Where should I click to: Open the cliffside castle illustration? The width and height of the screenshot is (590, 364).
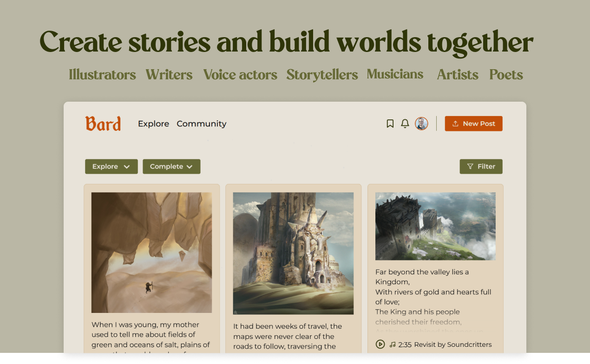click(435, 226)
